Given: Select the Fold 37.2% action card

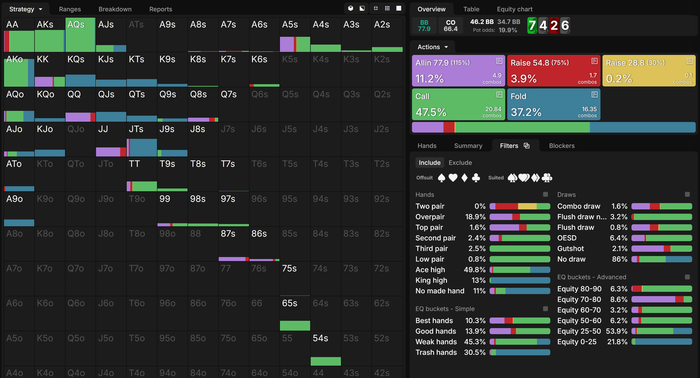Looking at the screenshot, I should pos(554,104).
